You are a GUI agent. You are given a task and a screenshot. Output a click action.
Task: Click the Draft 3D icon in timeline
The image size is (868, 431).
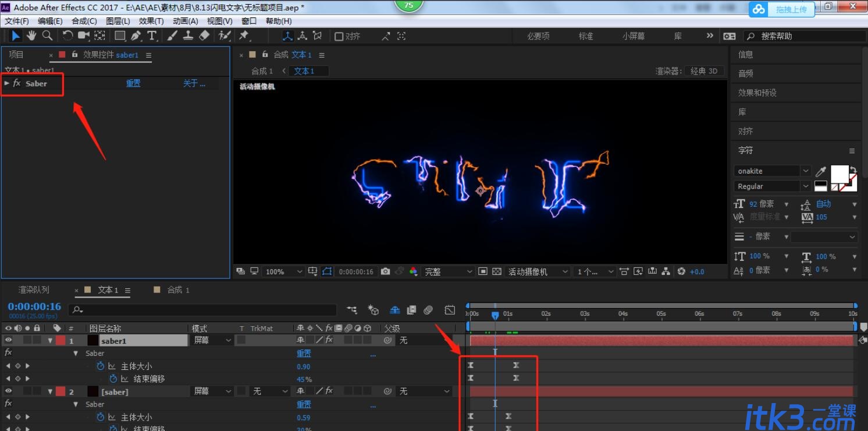click(x=373, y=310)
